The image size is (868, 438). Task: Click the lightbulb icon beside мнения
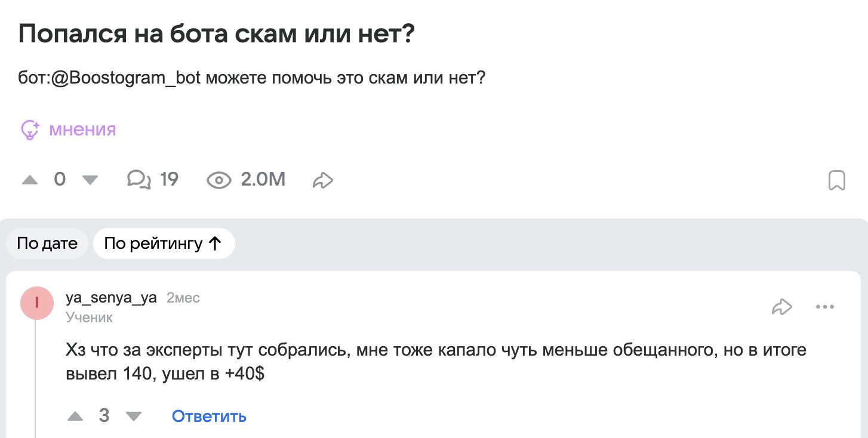coord(30,129)
